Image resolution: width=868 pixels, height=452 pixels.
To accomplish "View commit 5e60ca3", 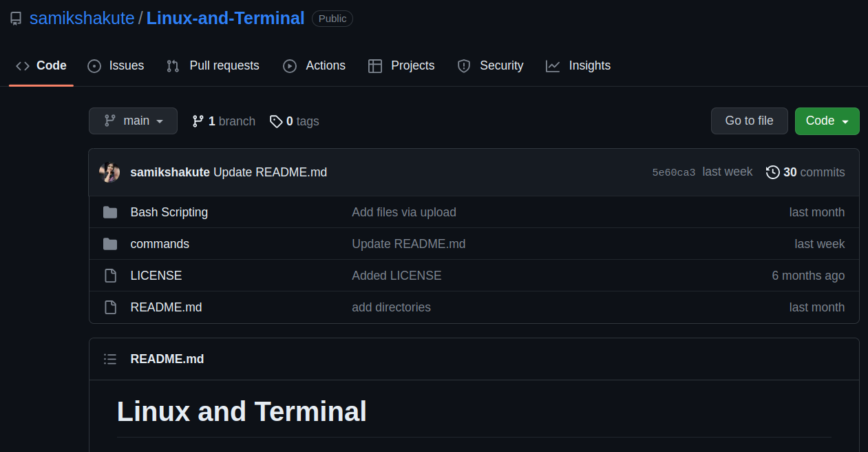I will pyautogui.click(x=673, y=172).
